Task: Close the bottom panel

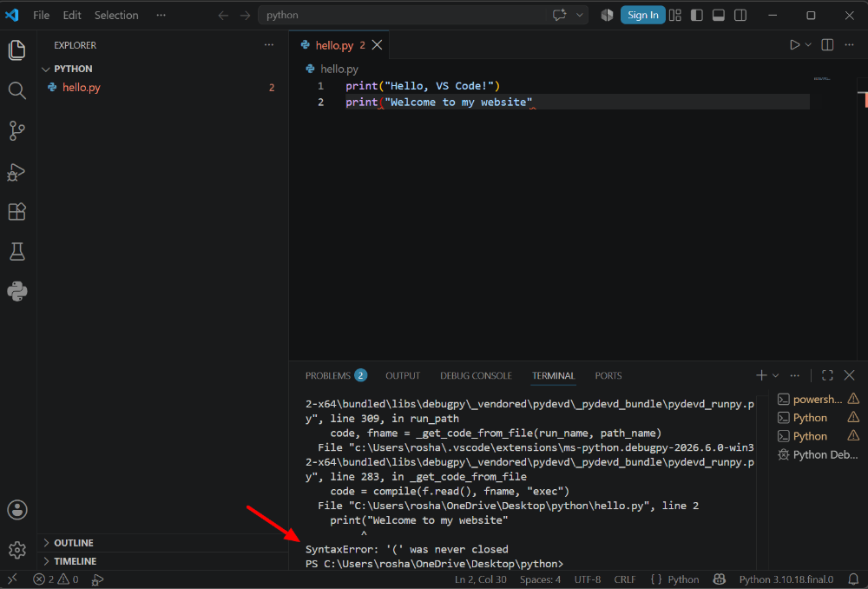Action: [x=849, y=375]
